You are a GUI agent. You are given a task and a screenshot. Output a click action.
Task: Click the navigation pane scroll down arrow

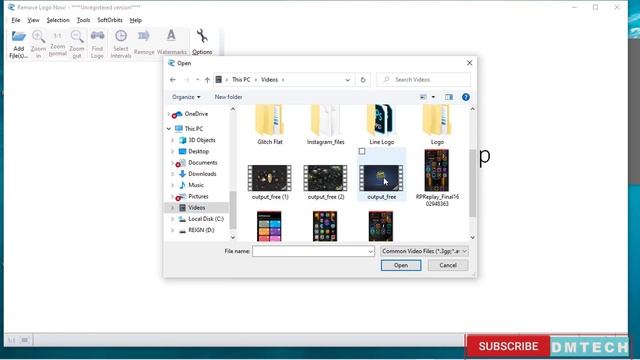coord(233,238)
